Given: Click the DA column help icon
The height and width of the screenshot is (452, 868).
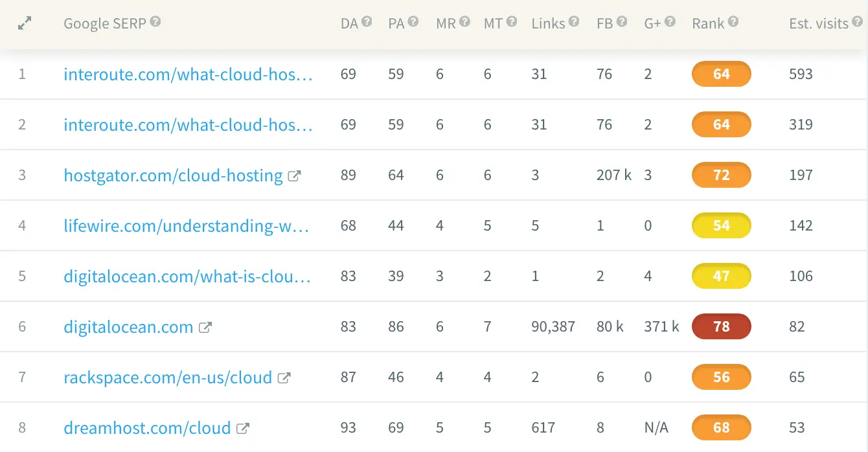Looking at the screenshot, I should click(367, 21).
